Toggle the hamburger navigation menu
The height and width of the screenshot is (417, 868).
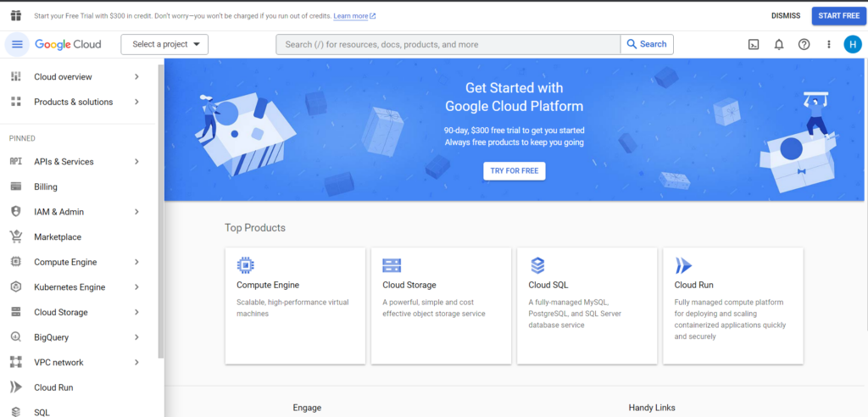coord(17,45)
